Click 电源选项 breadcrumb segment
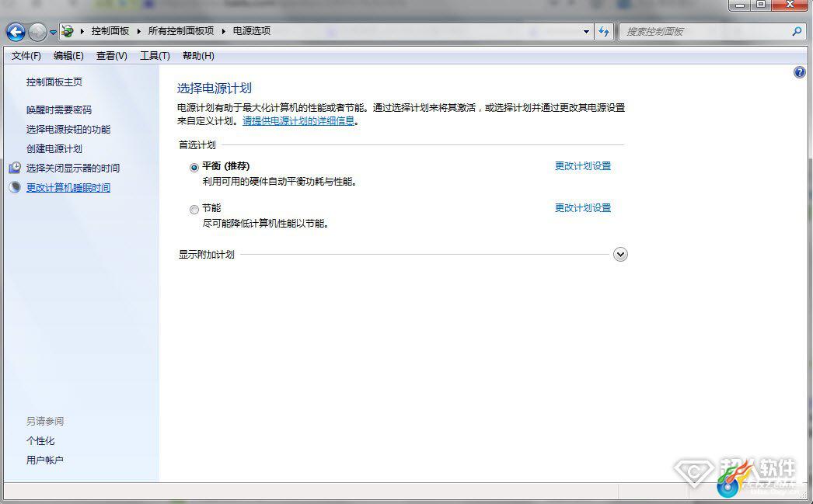The image size is (813, 504). [252, 31]
